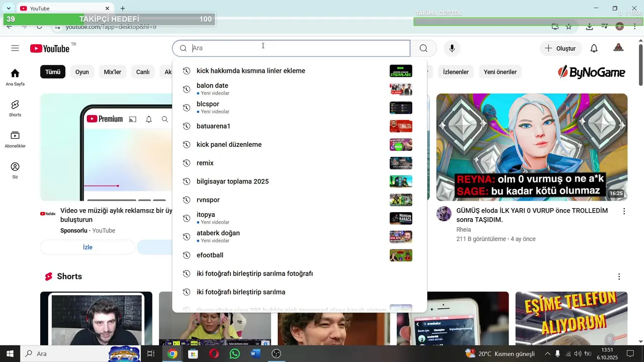Open the account avatar menu
The width and height of the screenshot is (644, 362).
618,48
